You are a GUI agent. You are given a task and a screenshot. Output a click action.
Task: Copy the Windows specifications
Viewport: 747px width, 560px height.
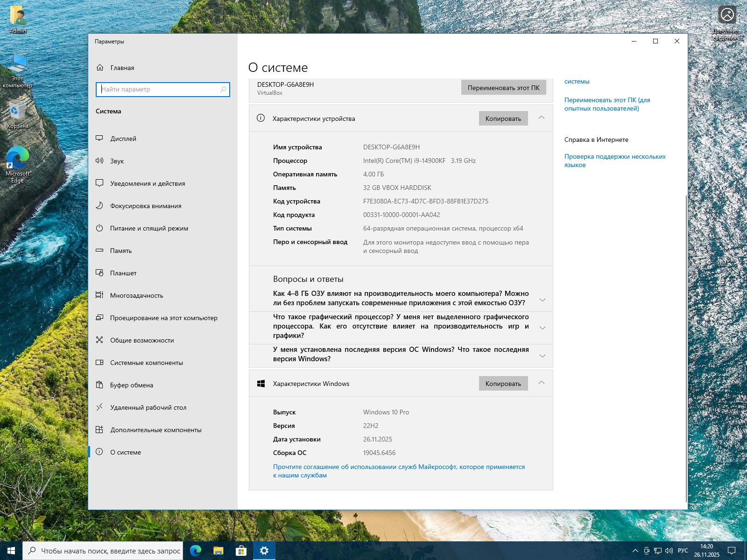tap(503, 384)
